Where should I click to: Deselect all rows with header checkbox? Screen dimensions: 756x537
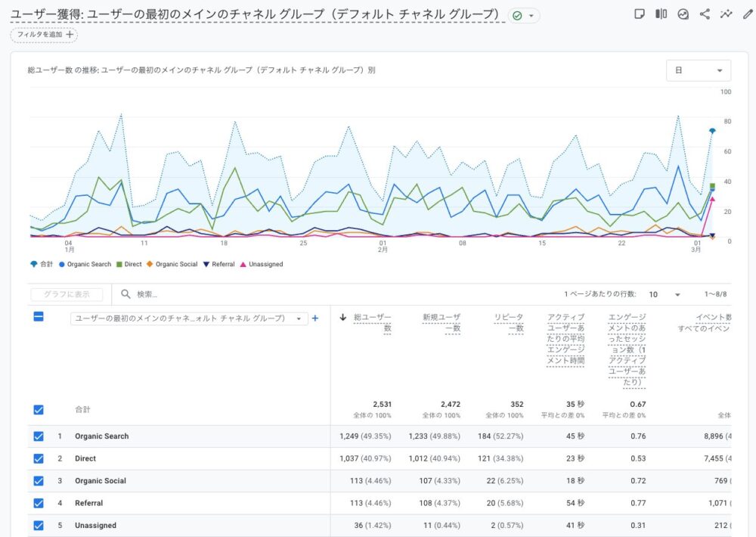(x=39, y=317)
